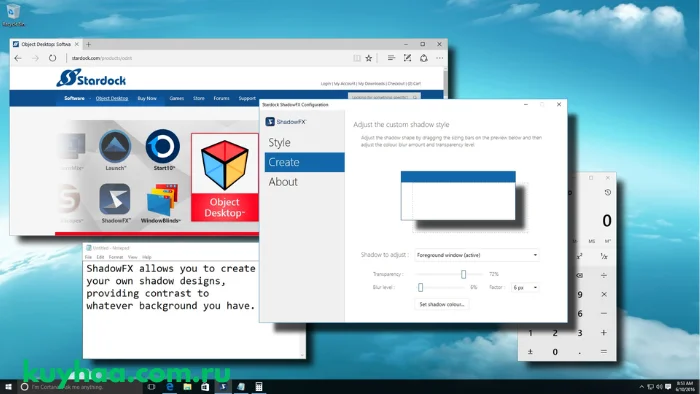Click Calculator plus-minus key
Image resolution: width=700 pixels, height=394 pixels.
[530, 352]
